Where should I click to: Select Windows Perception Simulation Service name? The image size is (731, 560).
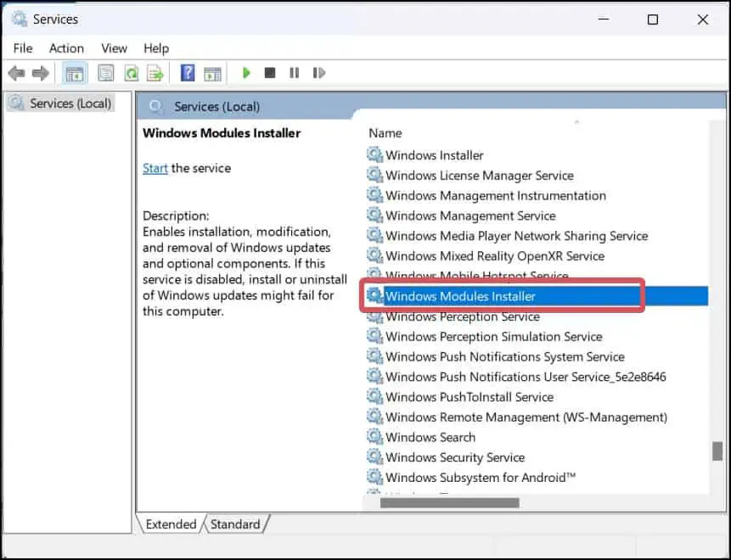[x=494, y=336]
